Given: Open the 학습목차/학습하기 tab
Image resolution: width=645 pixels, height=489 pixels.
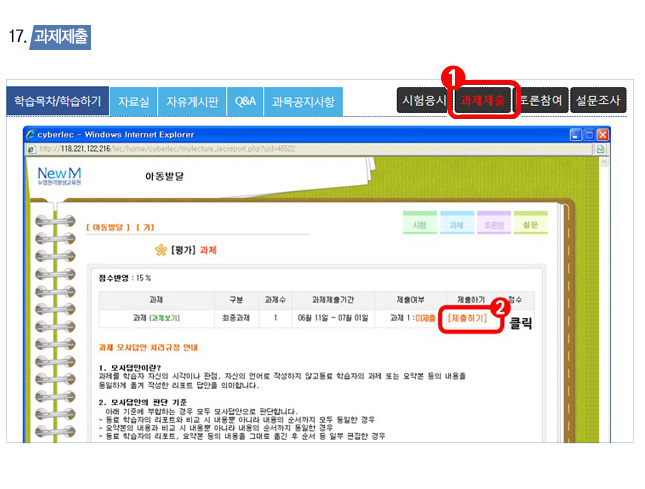Looking at the screenshot, I should [x=58, y=101].
